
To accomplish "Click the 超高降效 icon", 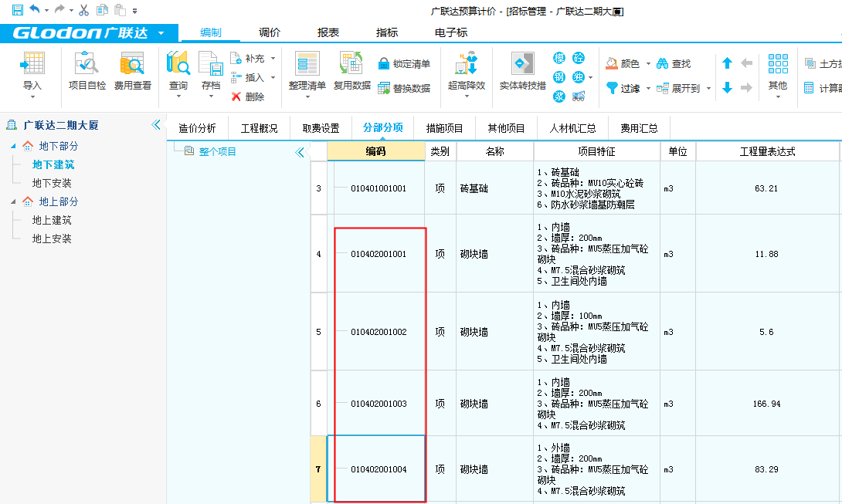I will [x=467, y=64].
